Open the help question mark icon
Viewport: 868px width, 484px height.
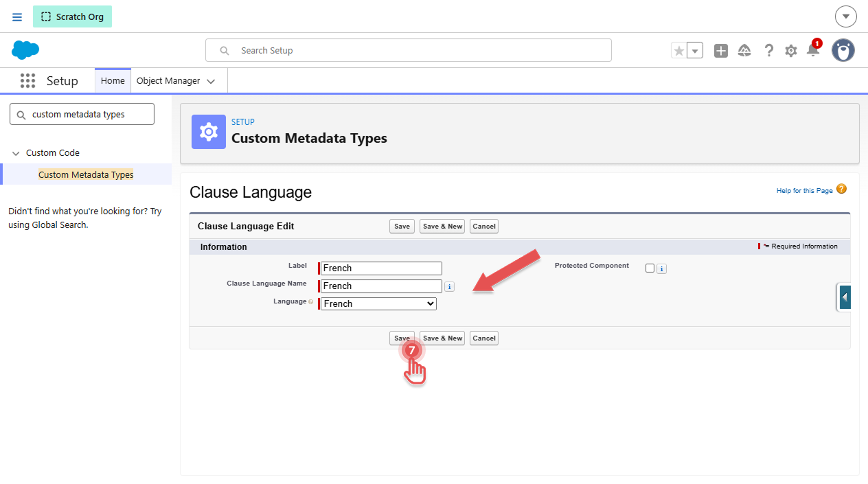(x=769, y=51)
